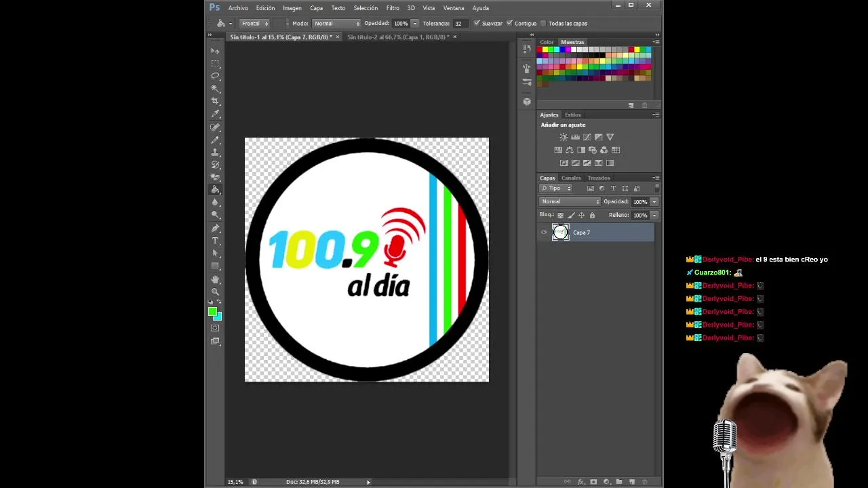Open the Relleno dropdown arrow
This screenshot has width=868, height=488.
pos(654,216)
